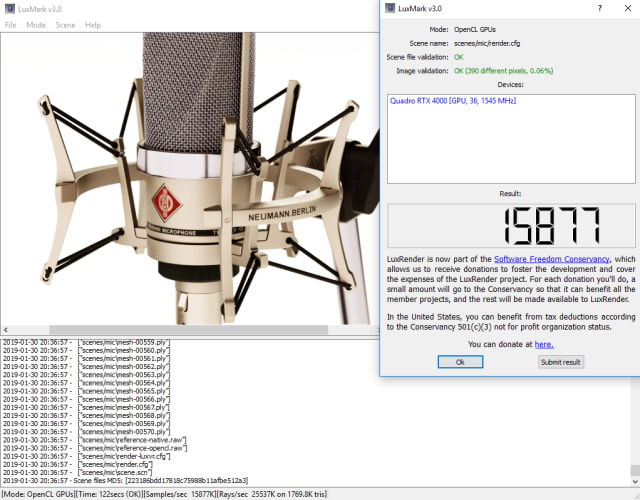Select log line mesh-00563.ply
Screen dimensions: 640x500
point(87,375)
